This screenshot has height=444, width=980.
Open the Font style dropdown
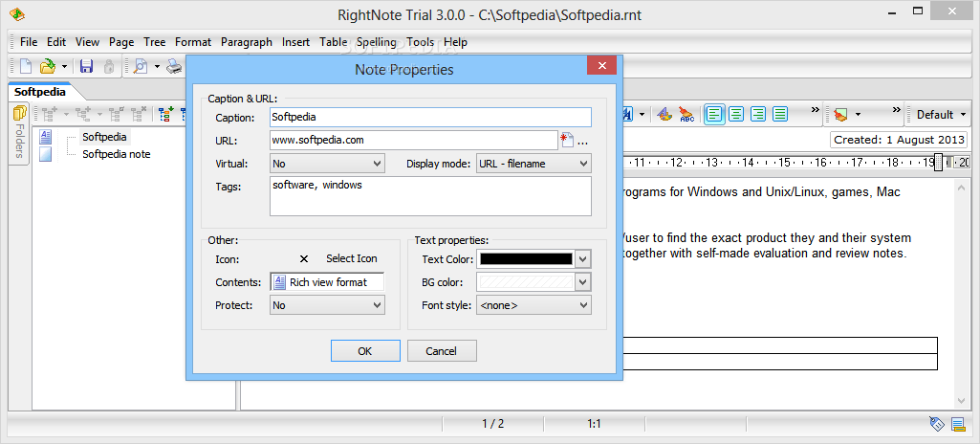(x=534, y=305)
